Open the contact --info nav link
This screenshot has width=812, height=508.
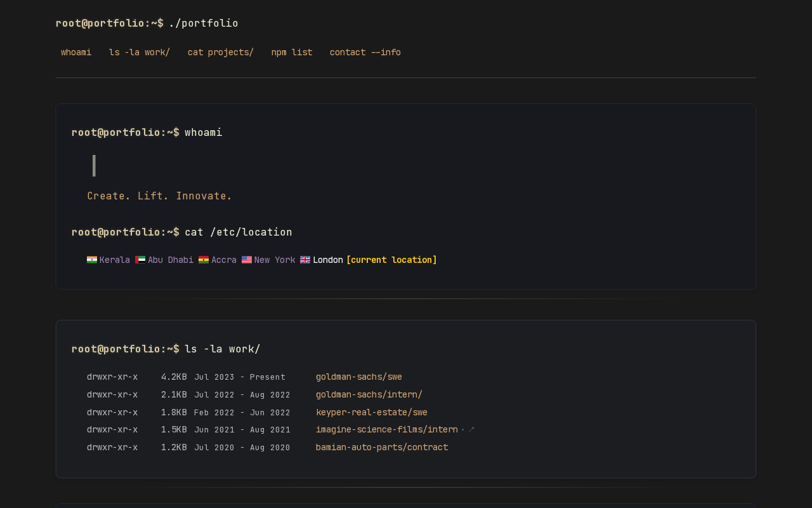click(365, 52)
